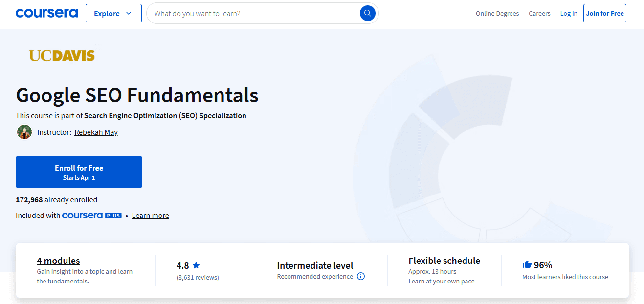Click Learn more about Coursera Plus
The image size is (644, 304).
click(150, 216)
